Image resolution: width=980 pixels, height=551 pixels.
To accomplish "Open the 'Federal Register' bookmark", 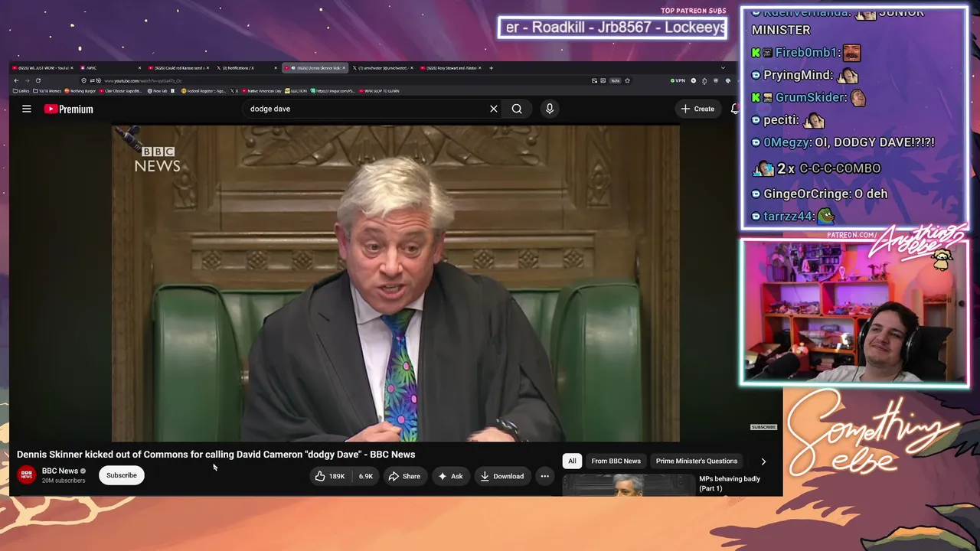I will click(204, 91).
